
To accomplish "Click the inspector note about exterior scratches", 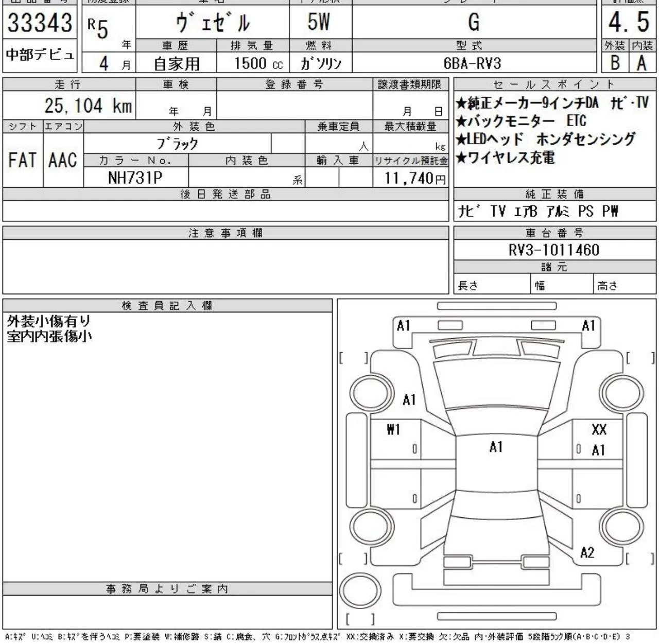I will tap(49, 321).
